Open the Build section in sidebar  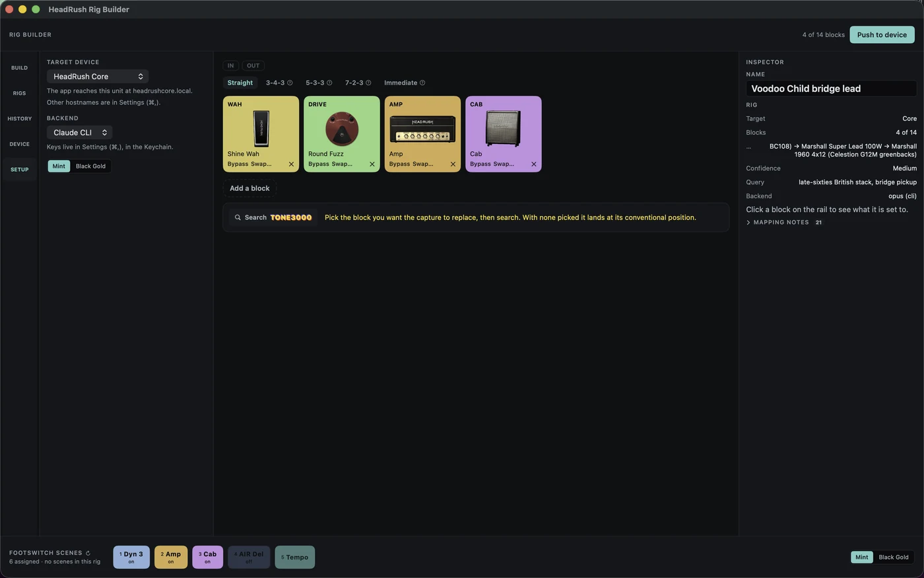(x=19, y=68)
